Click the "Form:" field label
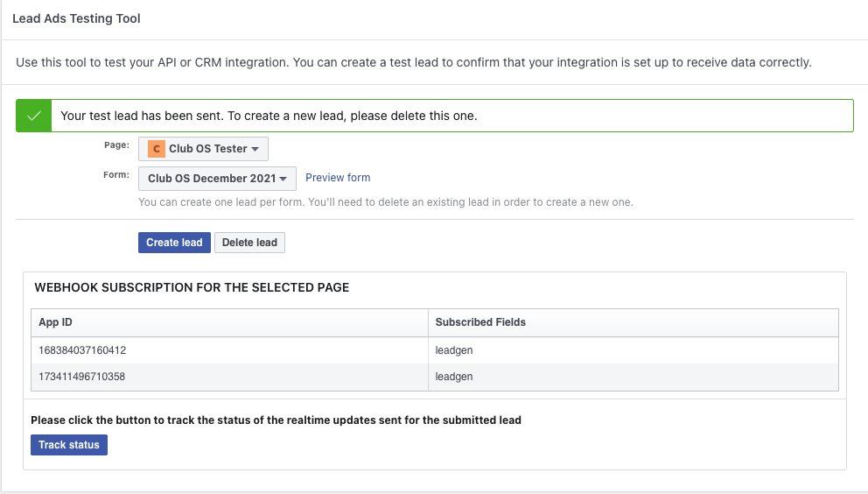The image size is (868, 494). pos(116,175)
